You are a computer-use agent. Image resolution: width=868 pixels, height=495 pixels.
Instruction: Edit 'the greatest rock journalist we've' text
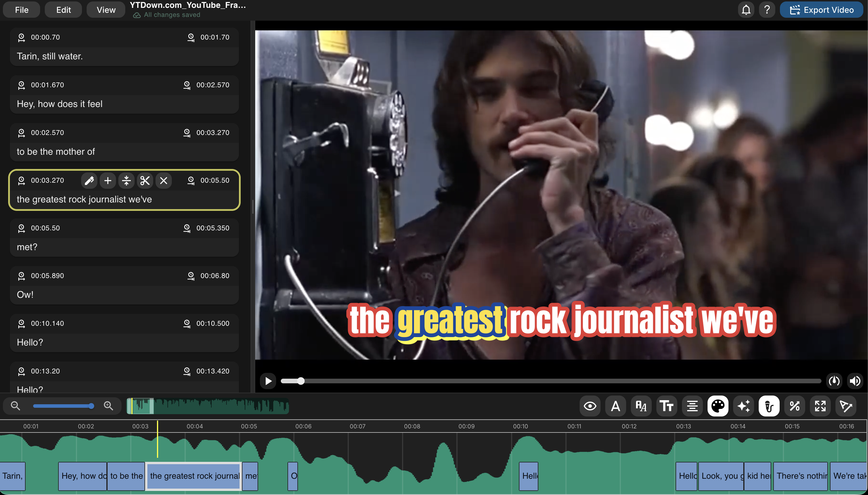click(x=84, y=200)
